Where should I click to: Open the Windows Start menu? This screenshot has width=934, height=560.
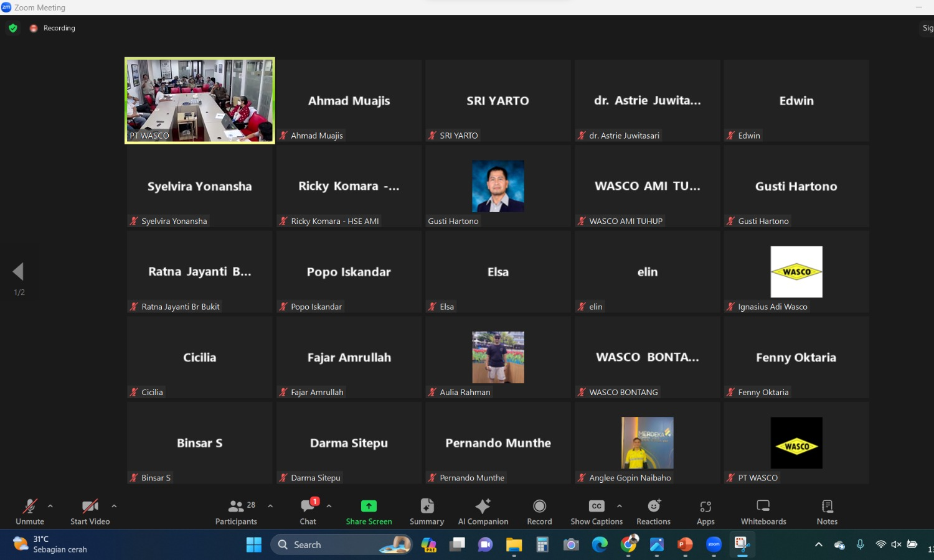[x=254, y=545]
